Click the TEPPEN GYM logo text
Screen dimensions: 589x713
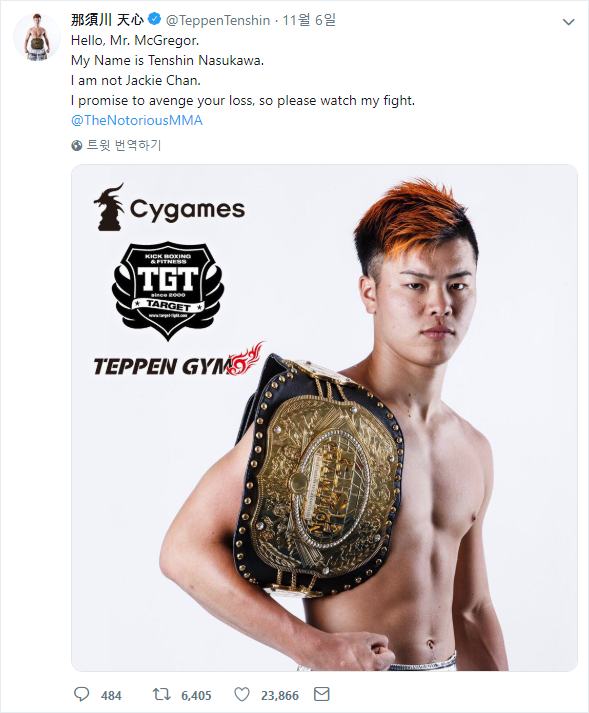[178, 362]
